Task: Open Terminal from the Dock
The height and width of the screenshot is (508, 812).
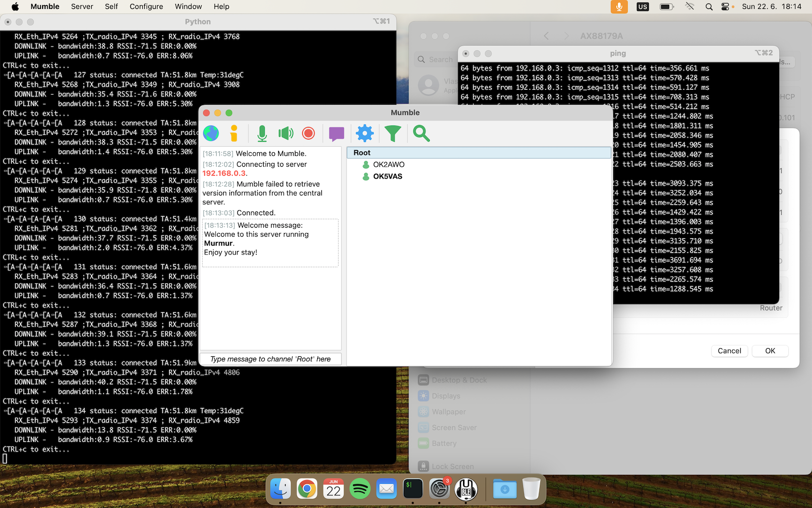Action: pyautogui.click(x=413, y=489)
